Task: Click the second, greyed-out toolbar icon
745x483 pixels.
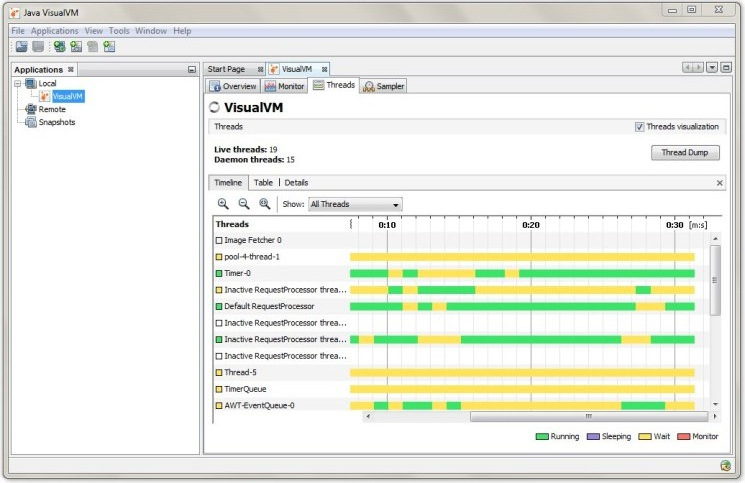Action: [38, 47]
